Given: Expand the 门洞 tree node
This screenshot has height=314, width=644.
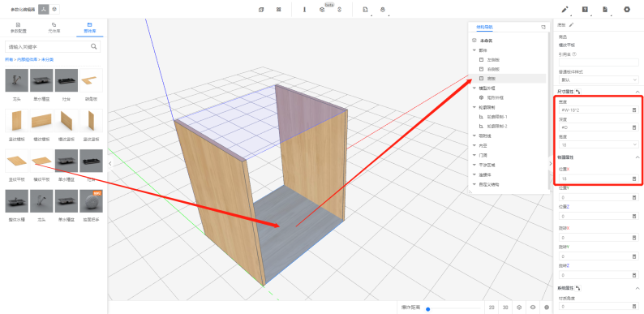Looking at the screenshot, I should click(x=474, y=155).
